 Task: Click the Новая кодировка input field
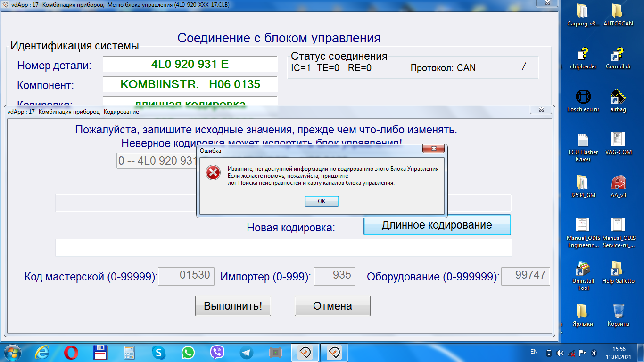[x=283, y=247]
